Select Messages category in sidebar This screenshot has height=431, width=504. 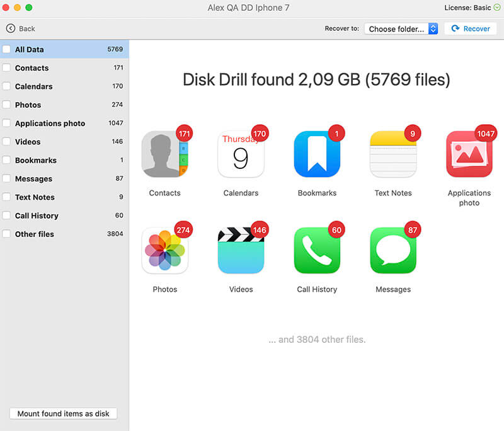pos(64,179)
